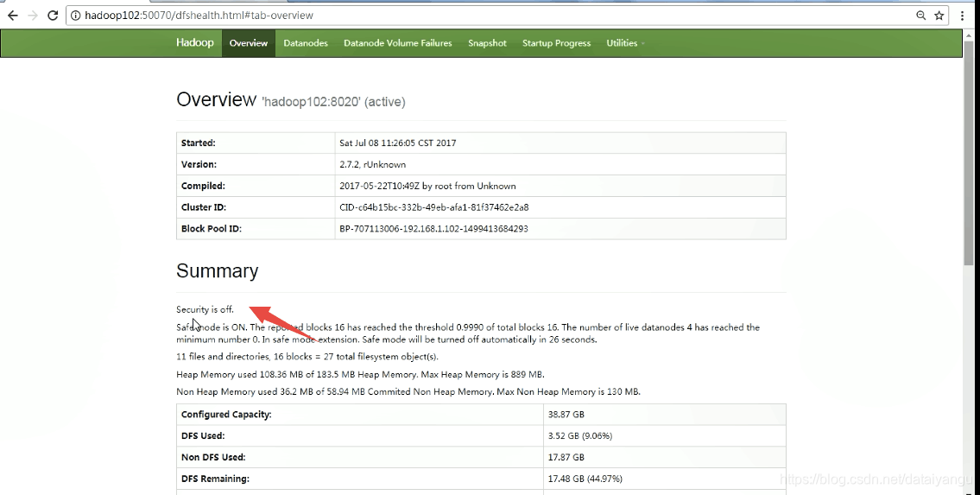This screenshot has width=980, height=495.
Task: Click the 'Cluster ID:' row label
Action: point(204,206)
